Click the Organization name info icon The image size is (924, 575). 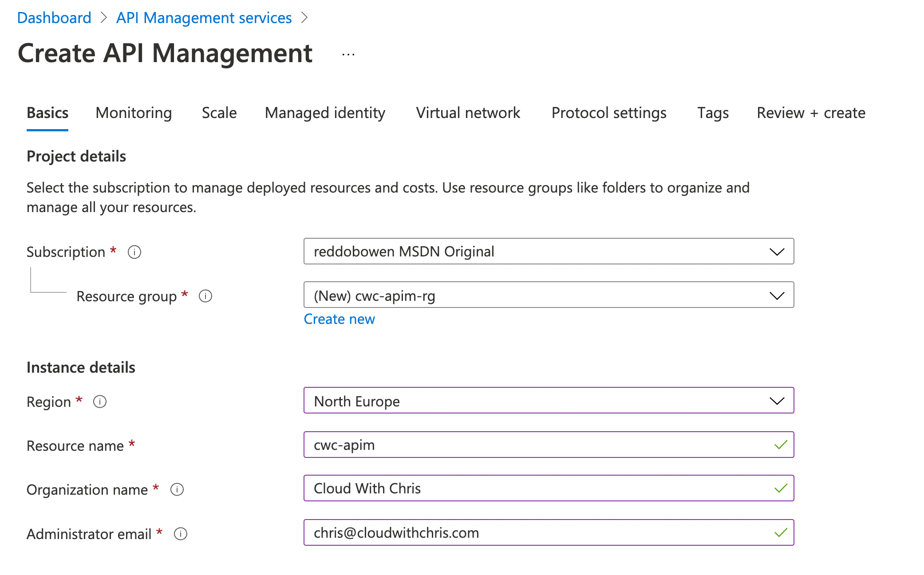pos(177,489)
